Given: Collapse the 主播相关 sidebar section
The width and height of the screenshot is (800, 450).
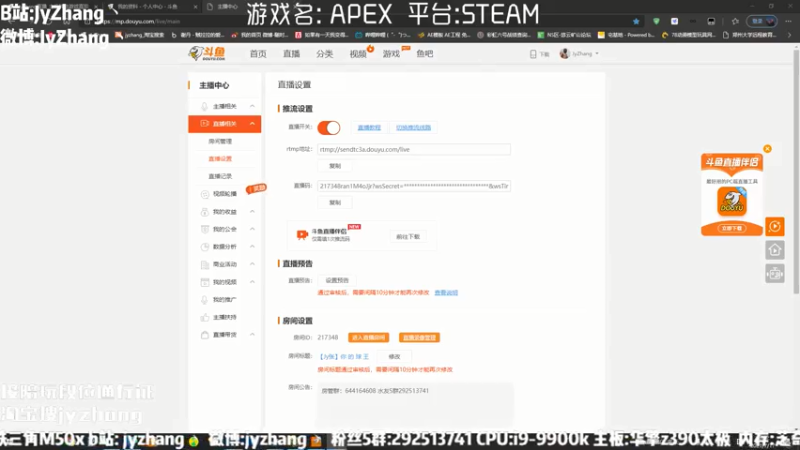Looking at the screenshot, I should [x=252, y=106].
